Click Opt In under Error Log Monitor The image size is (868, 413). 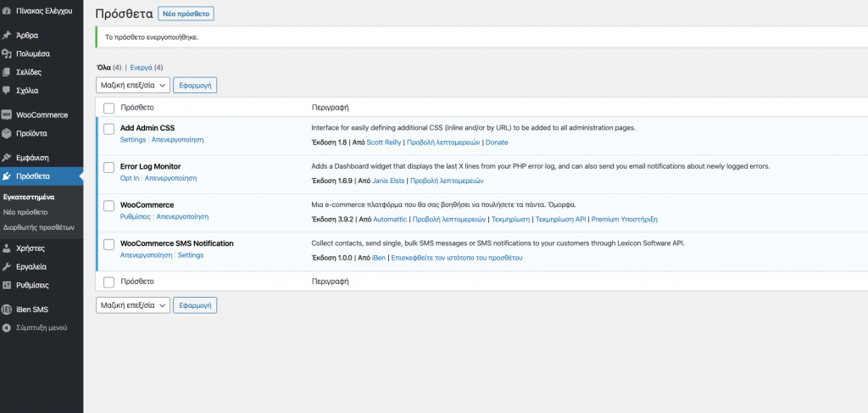(130, 178)
